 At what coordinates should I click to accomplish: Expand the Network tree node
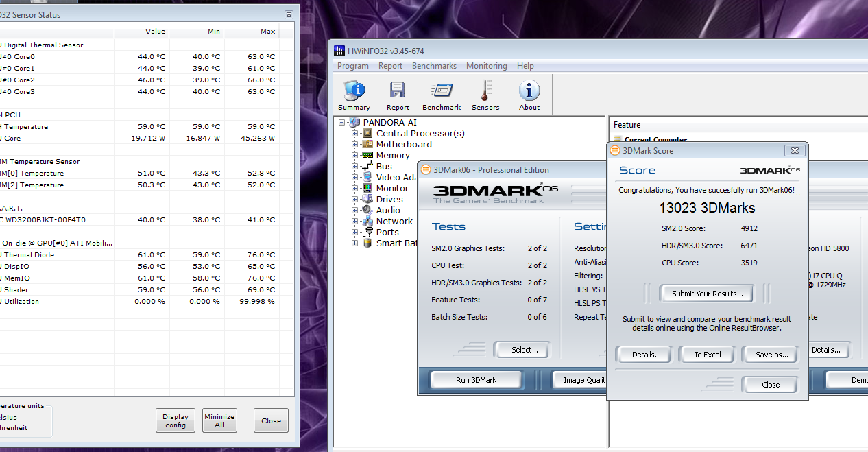[355, 221]
